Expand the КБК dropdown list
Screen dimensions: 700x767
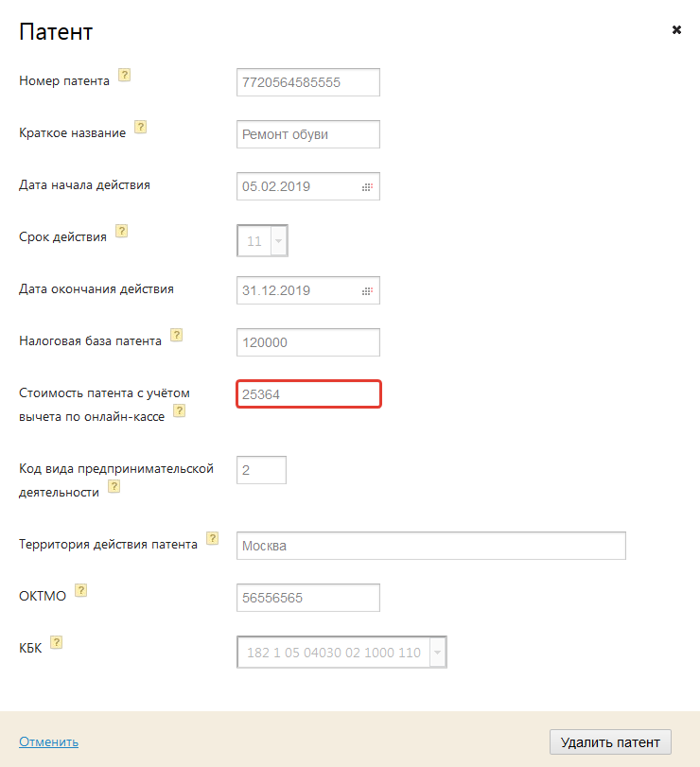437,653
